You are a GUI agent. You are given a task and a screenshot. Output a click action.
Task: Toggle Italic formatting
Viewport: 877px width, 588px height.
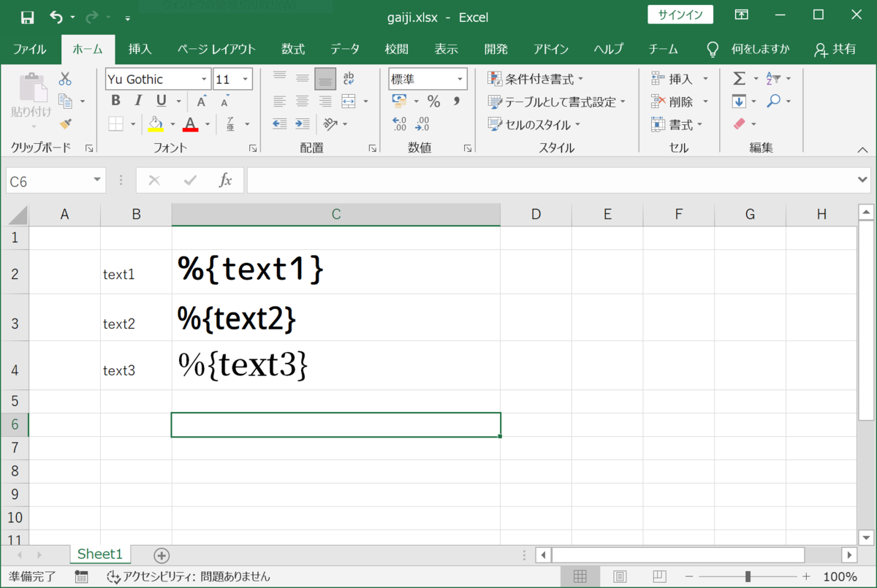pos(137,102)
